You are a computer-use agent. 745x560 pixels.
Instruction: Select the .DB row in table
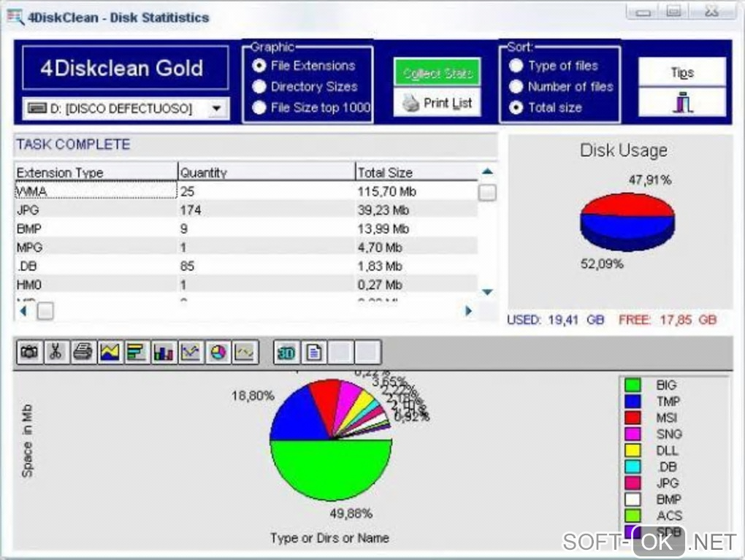[246, 266]
